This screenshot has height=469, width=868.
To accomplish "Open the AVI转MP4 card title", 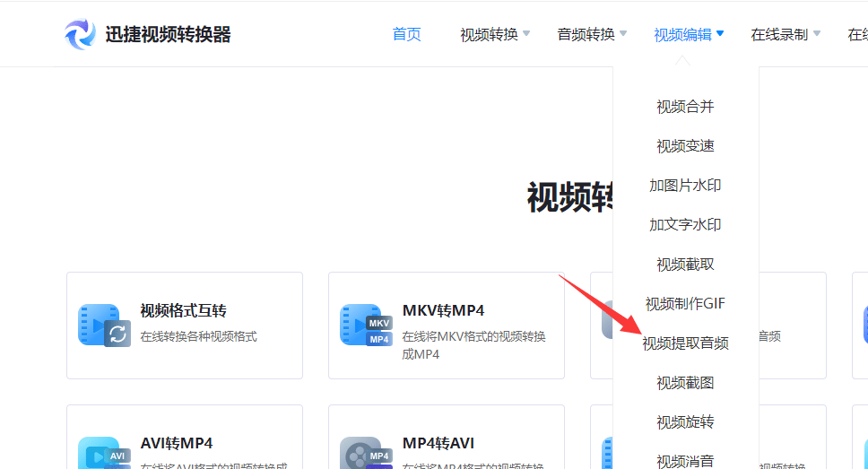I will 177,444.
